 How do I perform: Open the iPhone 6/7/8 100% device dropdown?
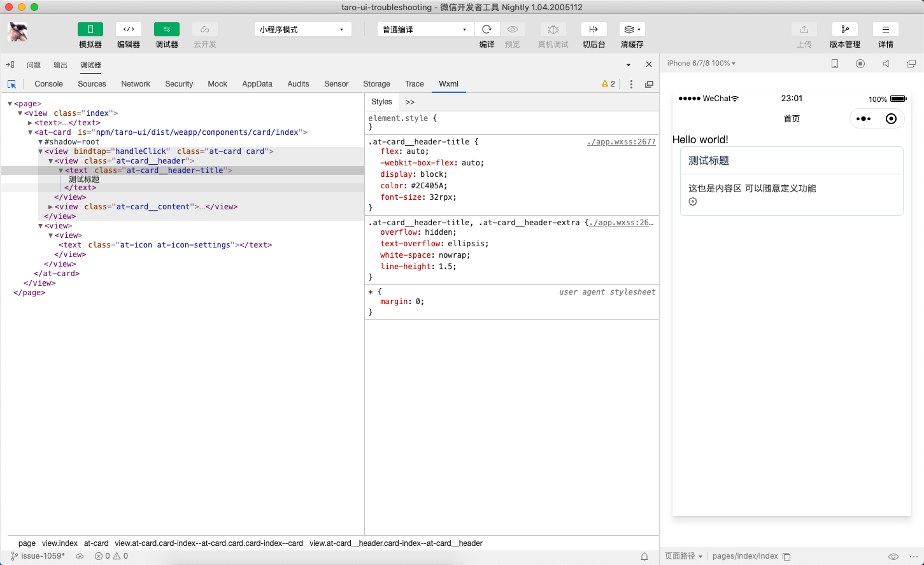[701, 63]
